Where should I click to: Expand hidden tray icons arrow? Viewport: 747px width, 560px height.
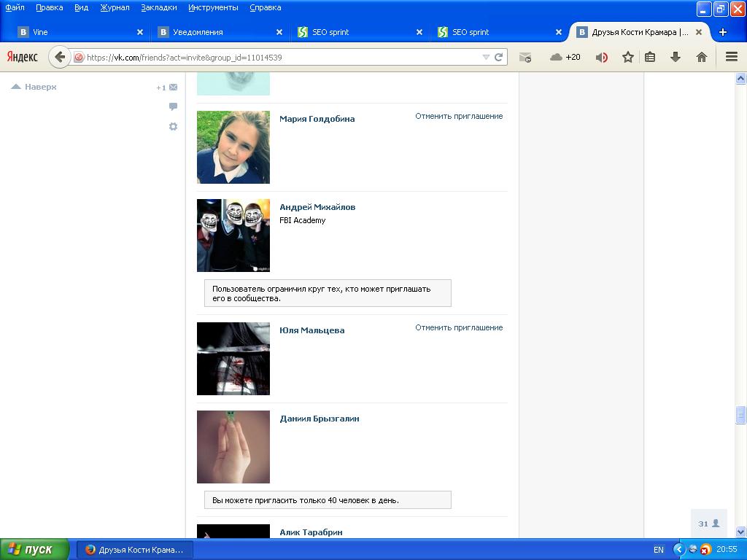tap(679, 550)
